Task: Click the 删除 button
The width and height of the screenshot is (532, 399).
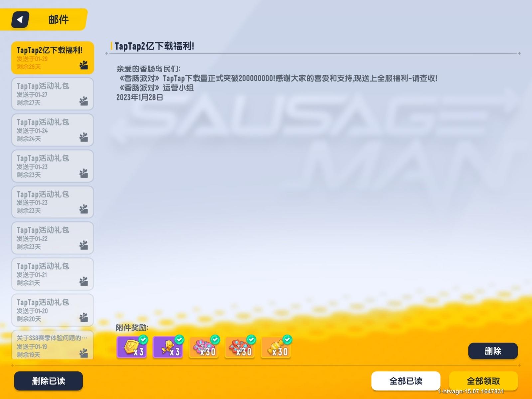Action: coord(493,351)
